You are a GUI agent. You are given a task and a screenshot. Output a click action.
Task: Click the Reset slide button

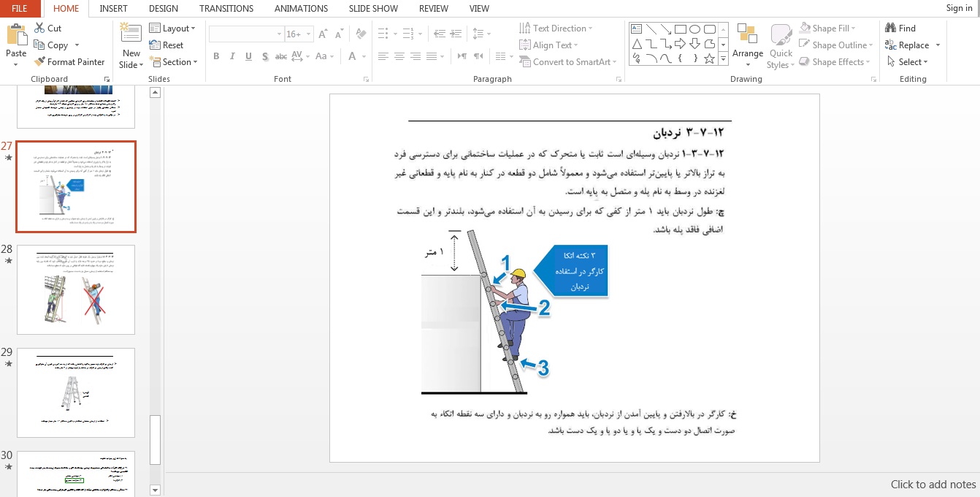tap(166, 45)
